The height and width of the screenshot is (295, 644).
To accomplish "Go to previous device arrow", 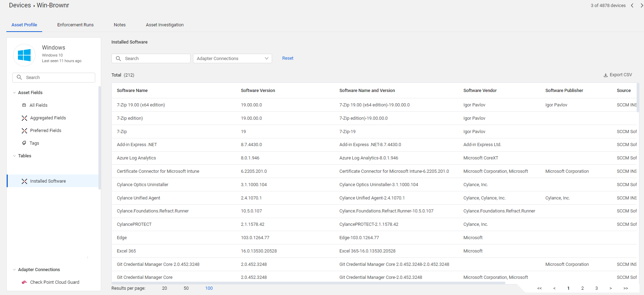I will click(632, 5).
